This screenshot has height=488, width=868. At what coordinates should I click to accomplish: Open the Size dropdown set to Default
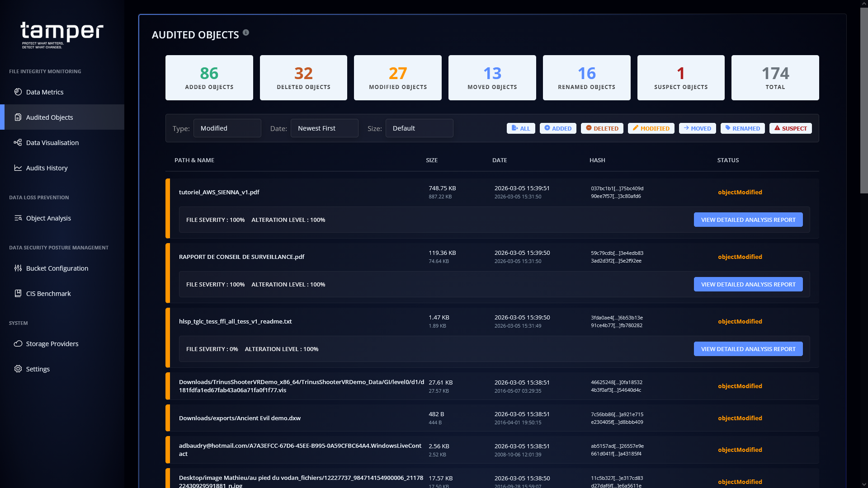tap(419, 128)
